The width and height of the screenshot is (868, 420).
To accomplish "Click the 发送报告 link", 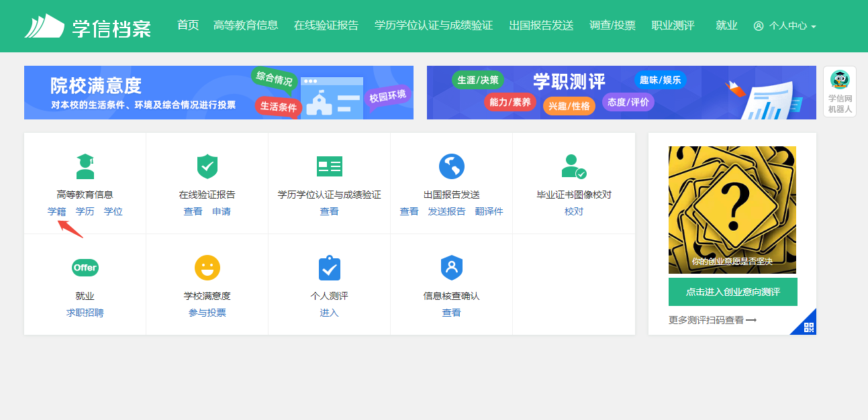I will point(446,211).
